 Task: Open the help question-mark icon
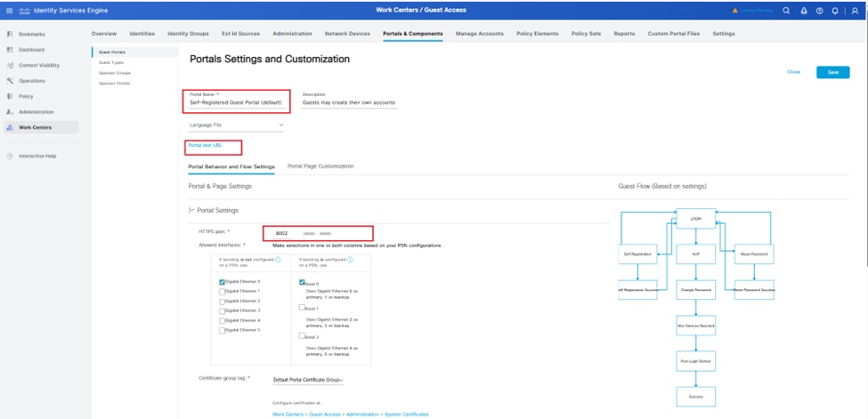tap(820, 11)
